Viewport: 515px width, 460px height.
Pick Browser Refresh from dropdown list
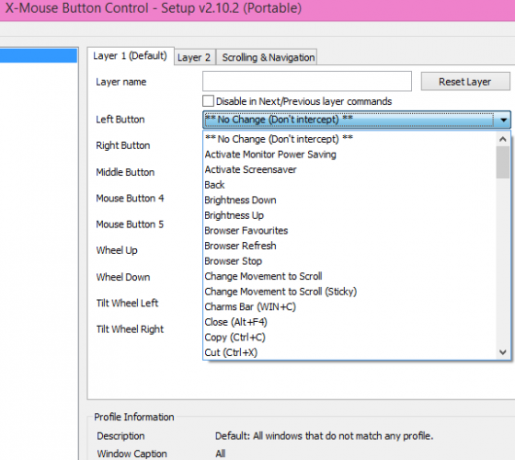tap(350, 246)
